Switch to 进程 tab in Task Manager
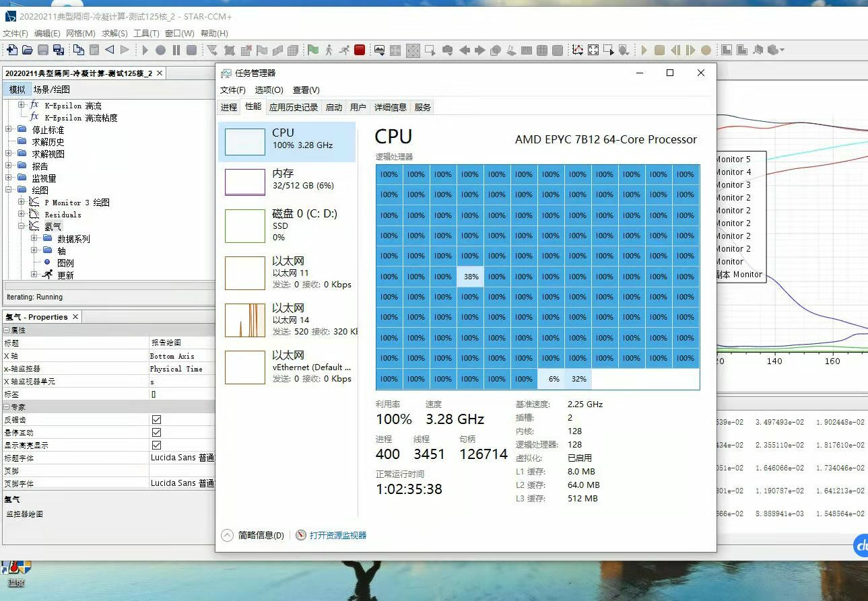Screen dimensions: 868x601 (229, 107)
